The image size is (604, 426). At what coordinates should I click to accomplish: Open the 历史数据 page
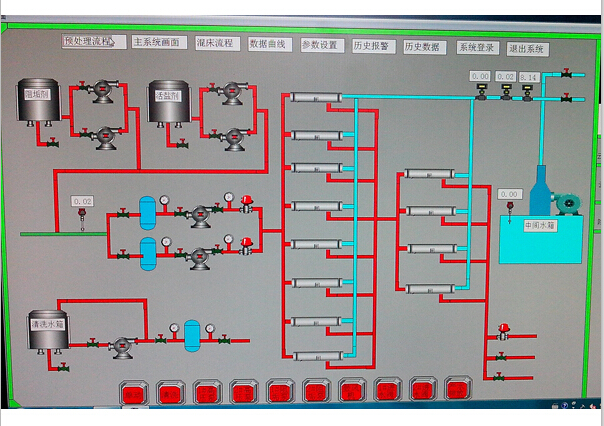(x=424, y=47)
